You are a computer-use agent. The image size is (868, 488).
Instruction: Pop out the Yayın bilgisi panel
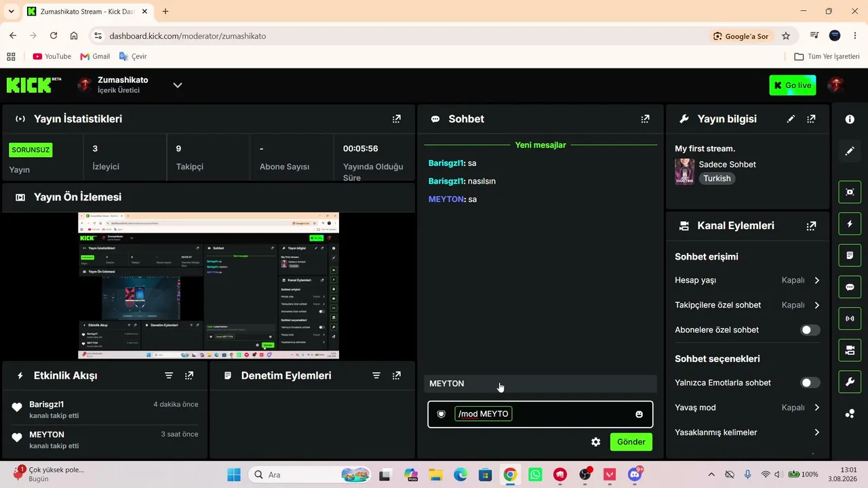tap(811, 119)
